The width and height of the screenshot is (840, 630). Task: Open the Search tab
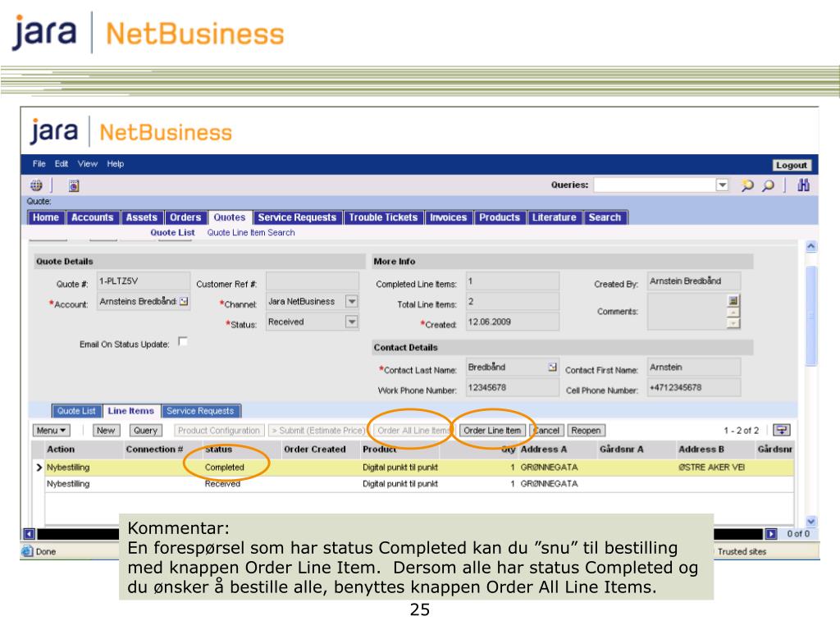605,217
